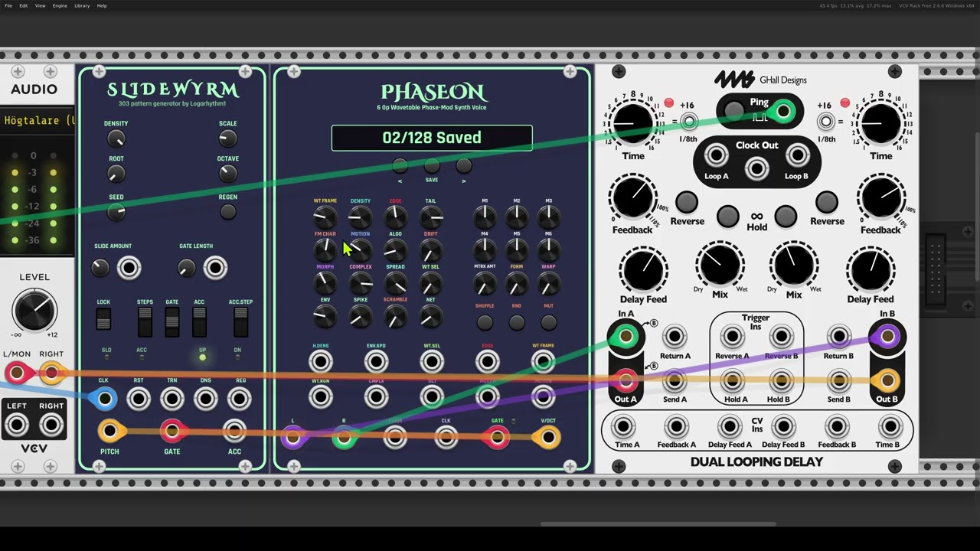Click Phaseon L output jack
Image resolution: width=980 pixels, height=551 pixels.
[x=292, y=438]
